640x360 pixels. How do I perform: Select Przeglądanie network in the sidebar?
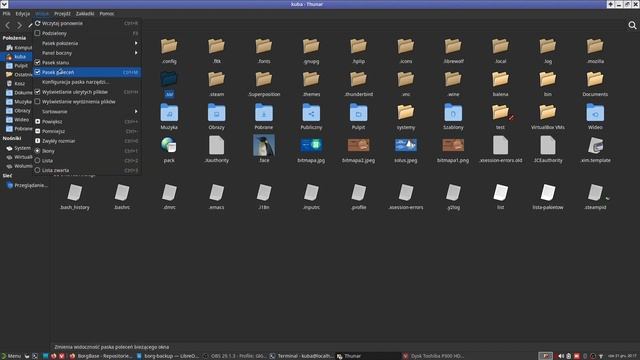27,185
